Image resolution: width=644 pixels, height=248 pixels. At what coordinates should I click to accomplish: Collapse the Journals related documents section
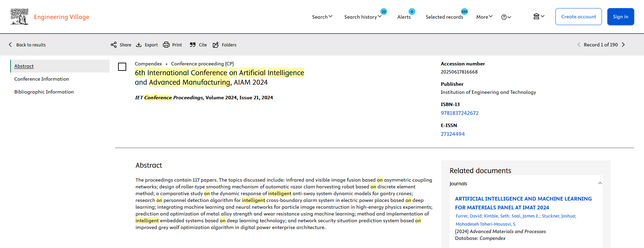point(600,183)
